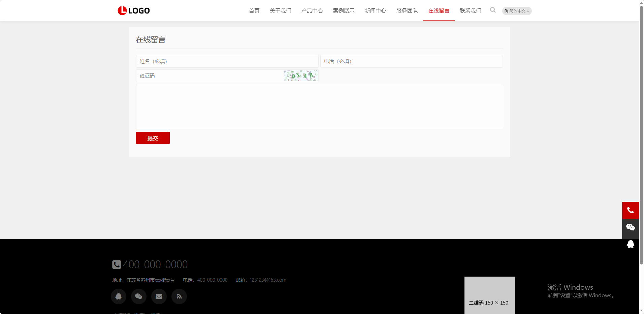Viewport: 644px width, 314px height.
Task: Focus the 电话 (必填) phone field
Action: pyautogui.click(x=411, y=61)
